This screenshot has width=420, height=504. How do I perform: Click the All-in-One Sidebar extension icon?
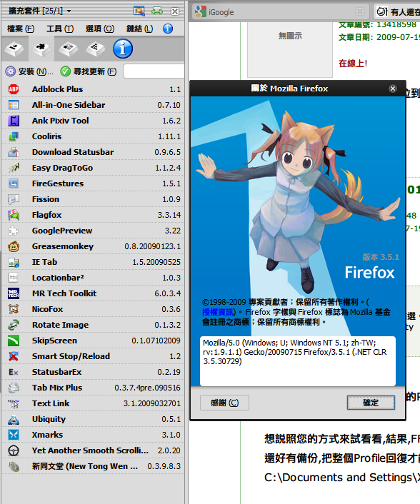coord(14,105)
